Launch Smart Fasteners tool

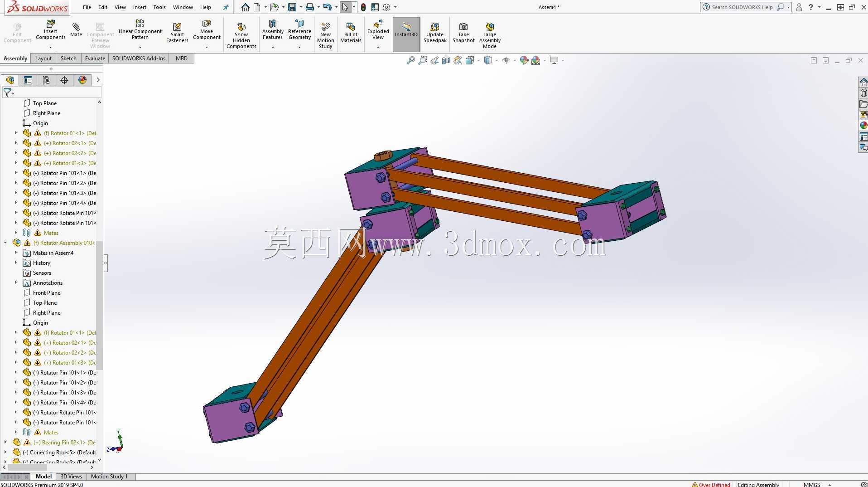coord(177,33)
